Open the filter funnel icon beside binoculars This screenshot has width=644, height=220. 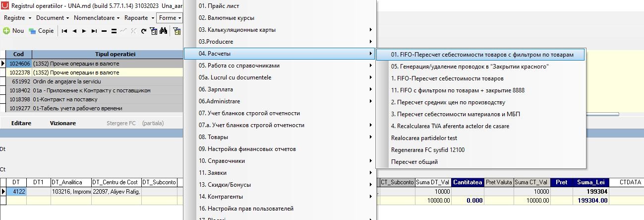154,31
